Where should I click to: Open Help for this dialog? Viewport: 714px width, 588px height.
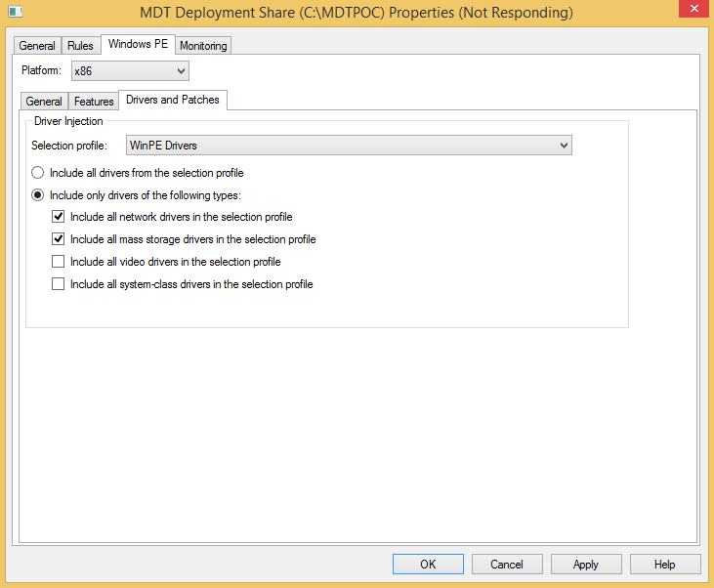point(665,565)
